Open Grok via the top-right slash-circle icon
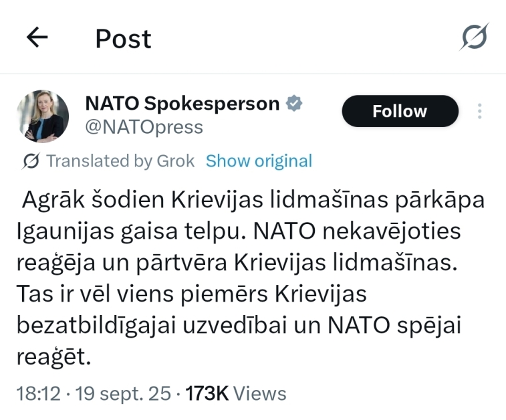 [474, 37]
